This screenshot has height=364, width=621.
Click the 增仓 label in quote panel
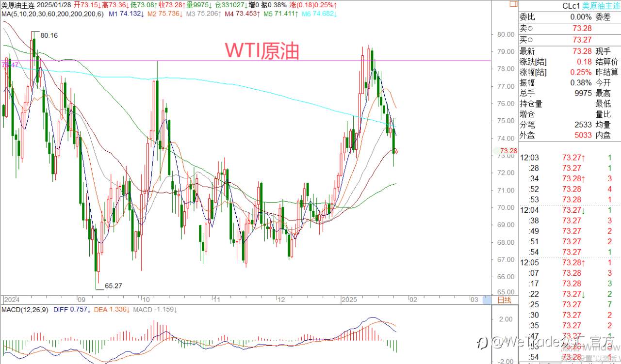527,114
